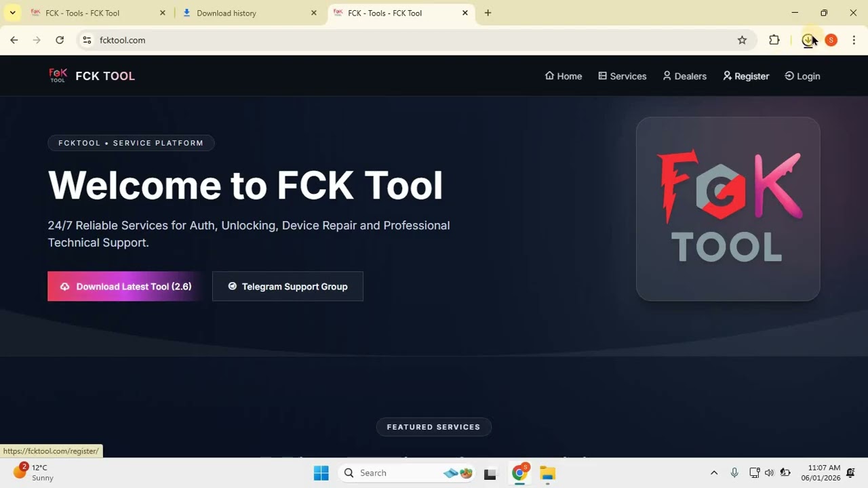Expand hidden system tray icons chevron
Image resolution: width=868 pixels, height=488 pixels.
click(x=713, y=473)
